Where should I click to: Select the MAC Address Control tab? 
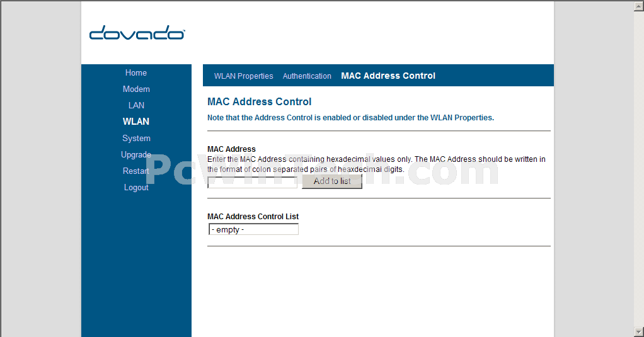click(388, 76)
